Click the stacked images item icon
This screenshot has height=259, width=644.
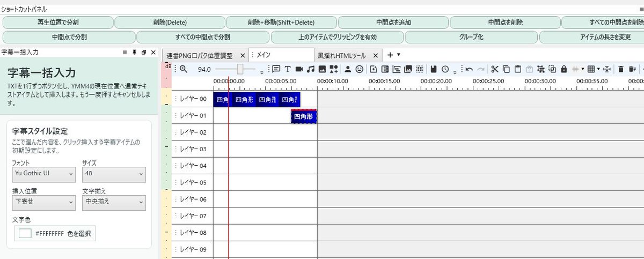coord(408,69)
